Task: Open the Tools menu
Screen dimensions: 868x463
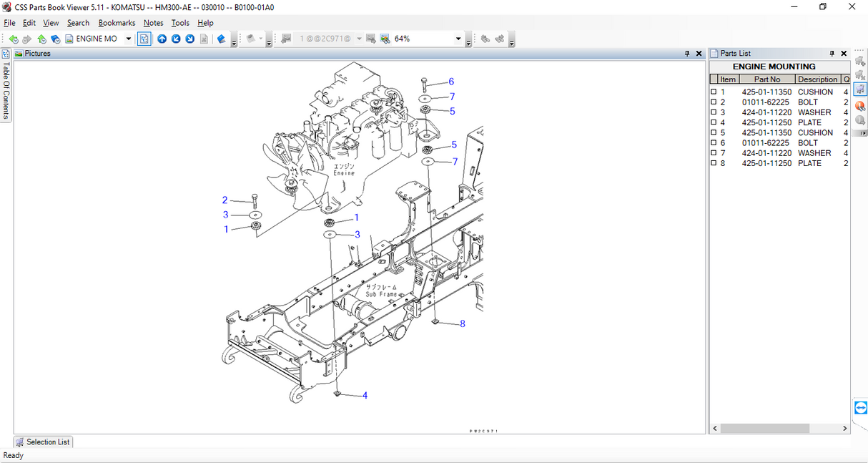Action: 180,23
